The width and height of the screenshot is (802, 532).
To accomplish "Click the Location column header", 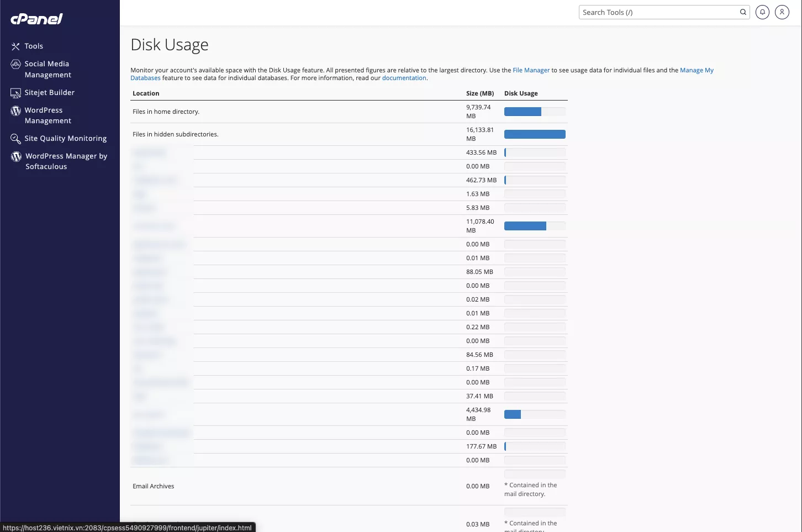I will 146,93.
